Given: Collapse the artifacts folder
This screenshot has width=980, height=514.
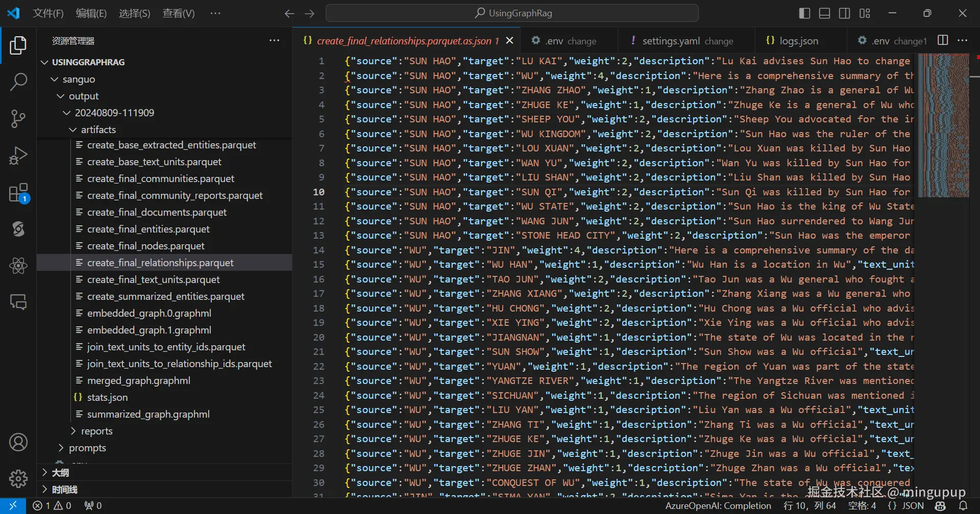Looking at the screenshot, I should (98, 130).
